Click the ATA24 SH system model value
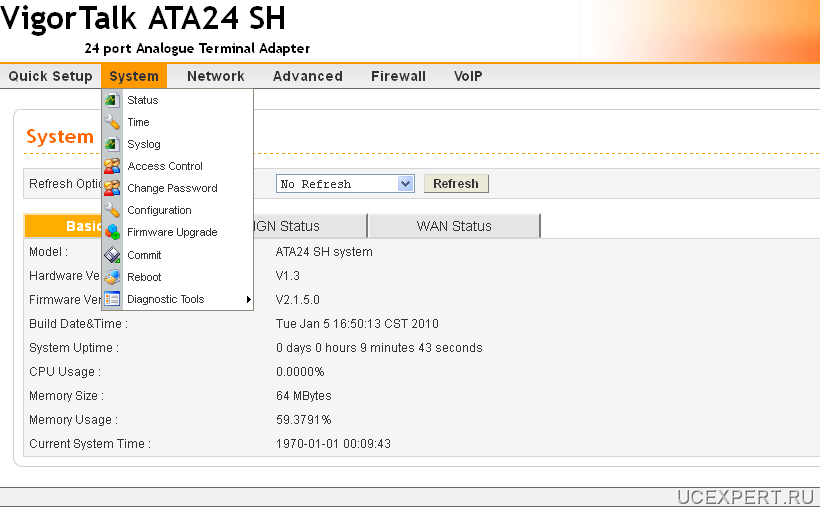The width and height of the screenshot is (820, 509). point(324,252)
